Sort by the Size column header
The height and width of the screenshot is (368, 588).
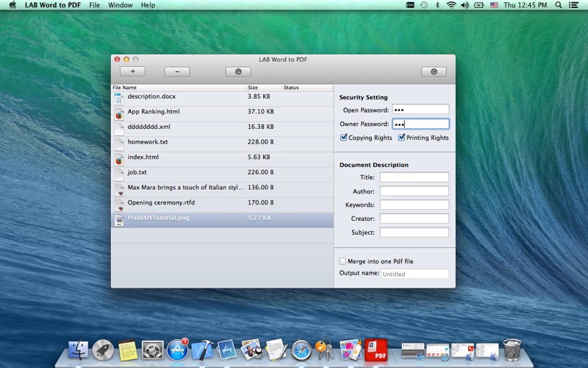coord(264,88)
